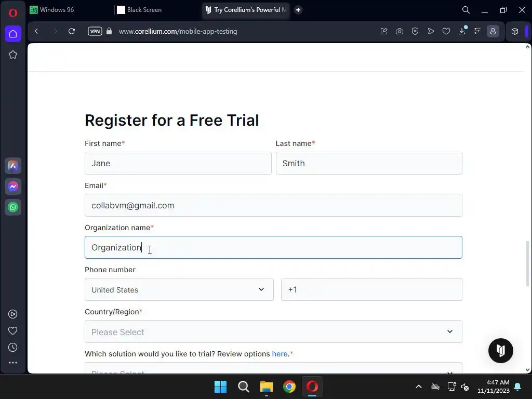Open Google Chrome from the taskbar
This screenshot has width=532, height=399.
(x=289, y=387)
